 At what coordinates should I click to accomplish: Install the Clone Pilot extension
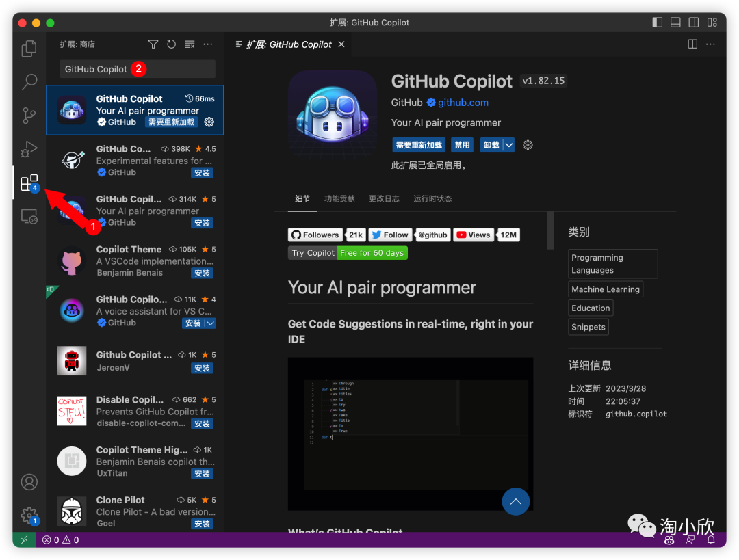[202, 524]
